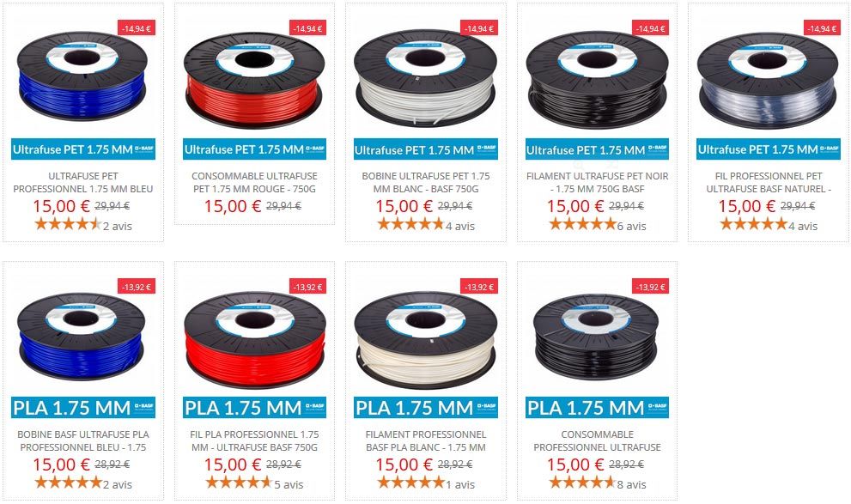
Task: Open 'Bobine BASF Ultrafuse PLA Professionnel Bleu' link
Action: pyautogui.click(x=83, y=440)
